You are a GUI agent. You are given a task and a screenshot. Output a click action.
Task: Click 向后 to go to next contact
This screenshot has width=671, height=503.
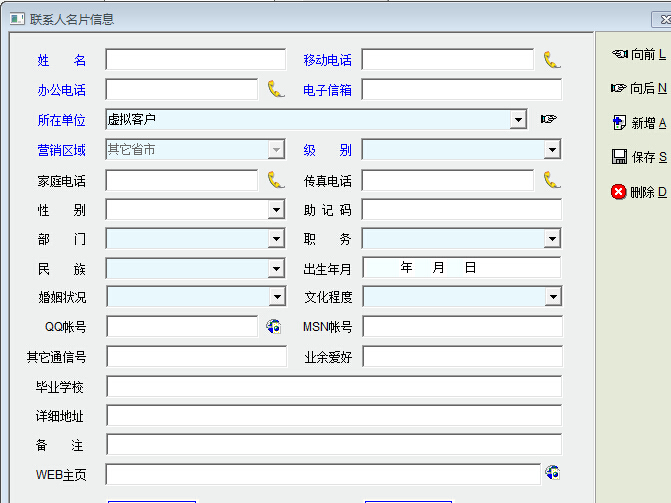638,88
